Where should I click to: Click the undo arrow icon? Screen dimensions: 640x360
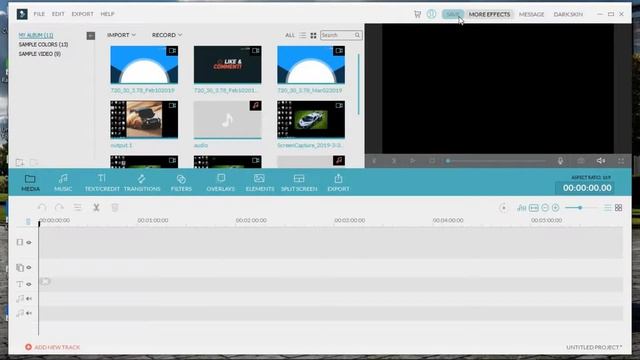coord(42,207)
